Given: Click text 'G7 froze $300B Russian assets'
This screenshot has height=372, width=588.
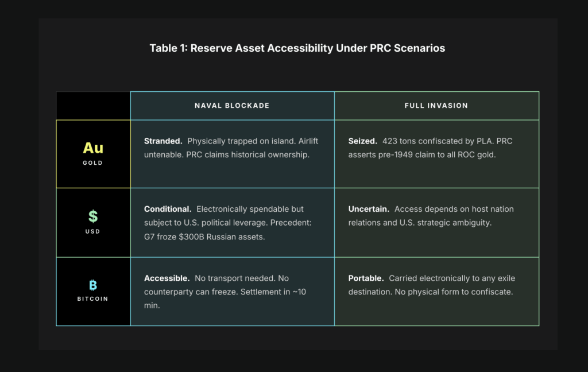Looking at the screenshot, I should (204, 237).
